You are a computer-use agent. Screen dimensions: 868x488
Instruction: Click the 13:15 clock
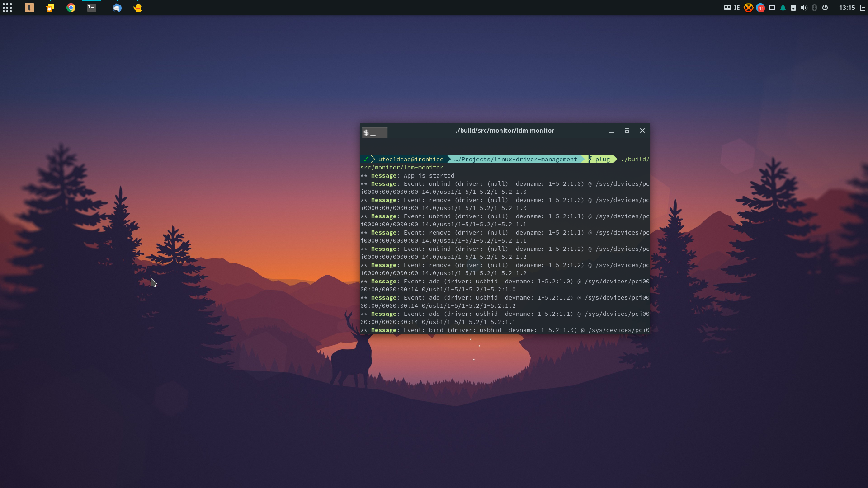(847, 8)
